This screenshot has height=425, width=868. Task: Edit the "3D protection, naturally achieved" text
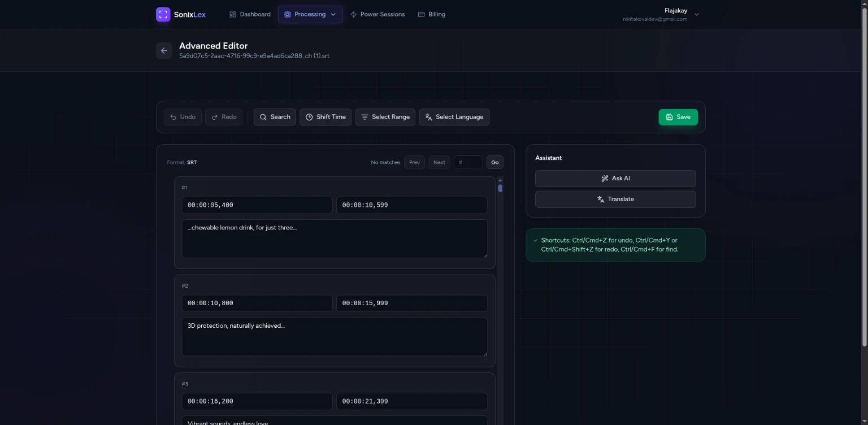tap(335, 337)
